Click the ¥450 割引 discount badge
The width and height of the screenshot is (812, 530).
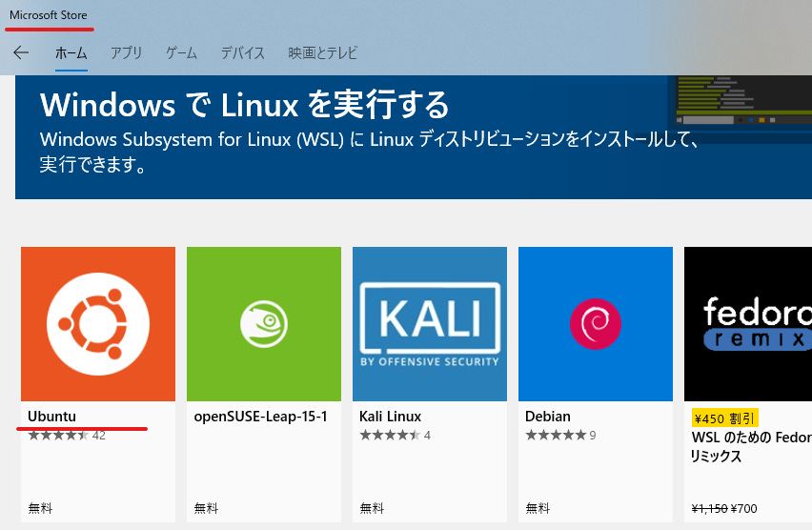[x=724, y=418]
